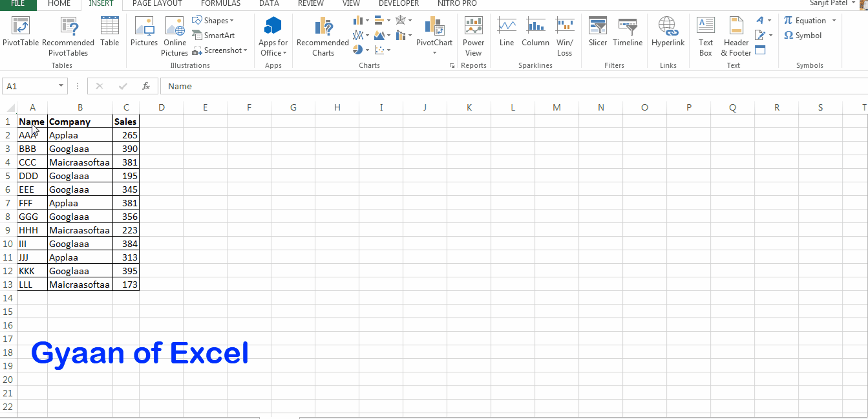Insert a Slicer
Viewport: 868px width, 419px height.
597,32
